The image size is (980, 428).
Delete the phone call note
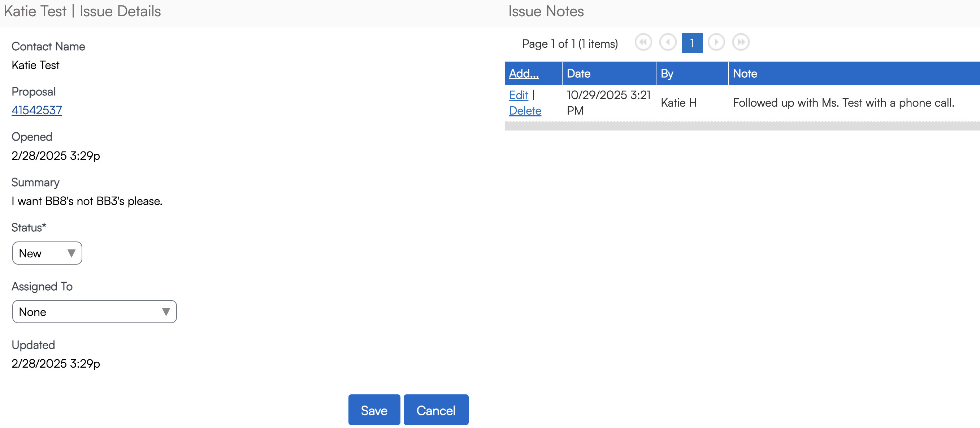coord(525,111)
